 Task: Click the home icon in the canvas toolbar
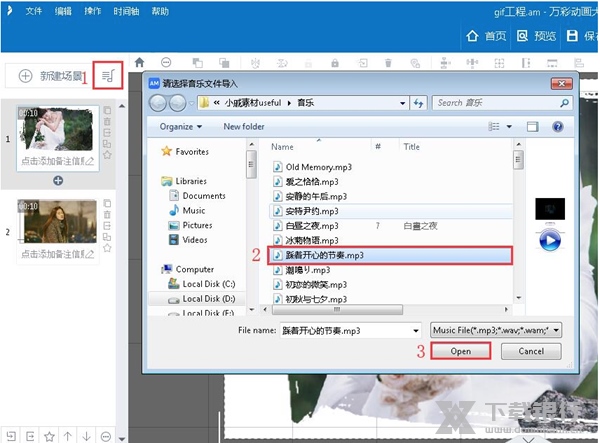(x=140, y=62)
